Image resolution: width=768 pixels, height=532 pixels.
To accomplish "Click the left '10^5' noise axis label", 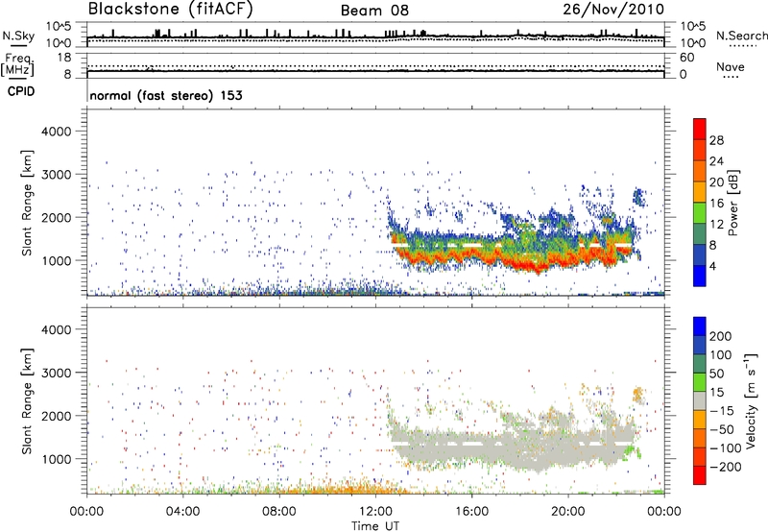I will (x=59, y=26).
